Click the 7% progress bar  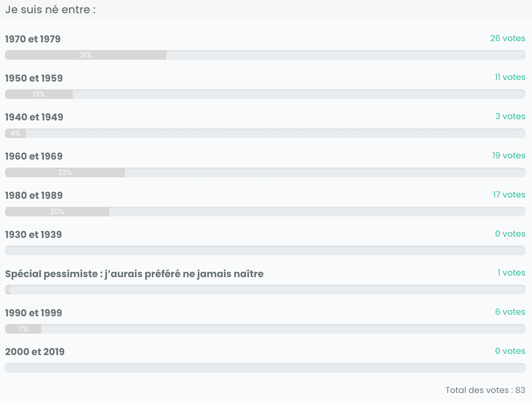[23, 329]
